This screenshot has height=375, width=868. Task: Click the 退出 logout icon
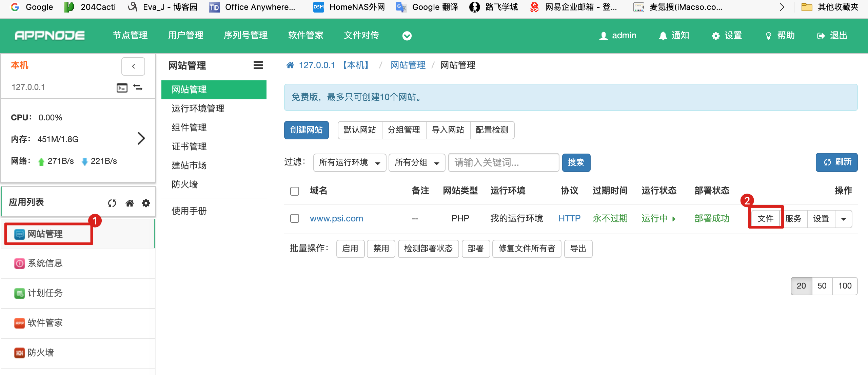coord(821,36)
